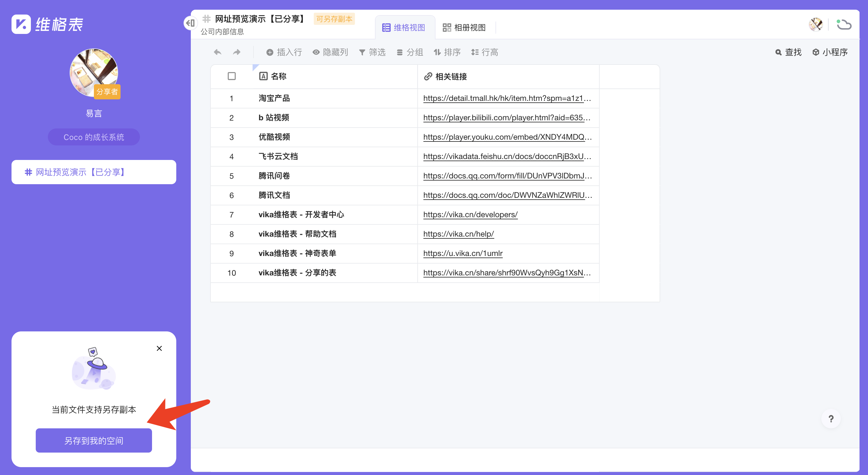Viewport: 868px width, 475px height.
Task: Tick the select-all checkbox in header
Action: (231, 76)
